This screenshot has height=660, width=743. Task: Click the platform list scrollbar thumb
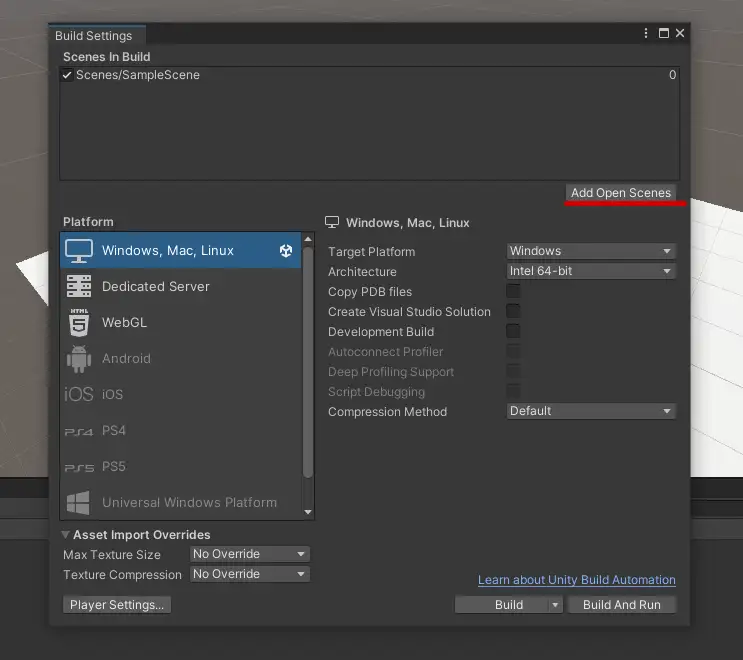(308, 362)
